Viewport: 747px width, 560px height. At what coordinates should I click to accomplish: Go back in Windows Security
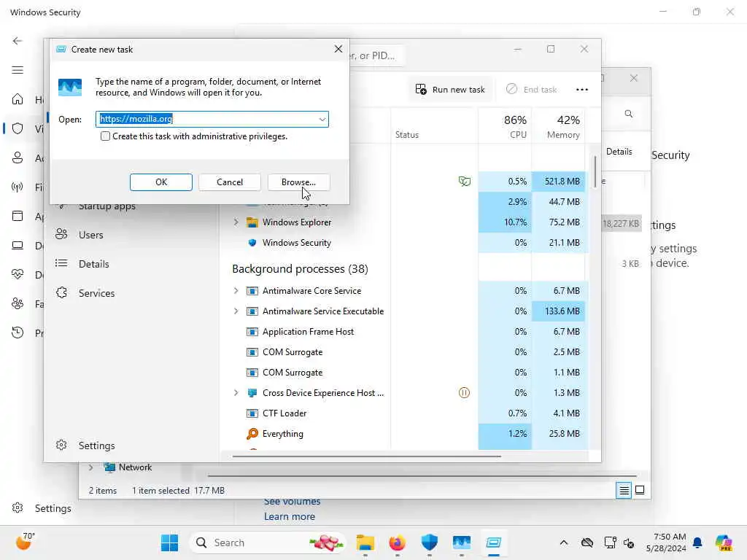[18, 41]
